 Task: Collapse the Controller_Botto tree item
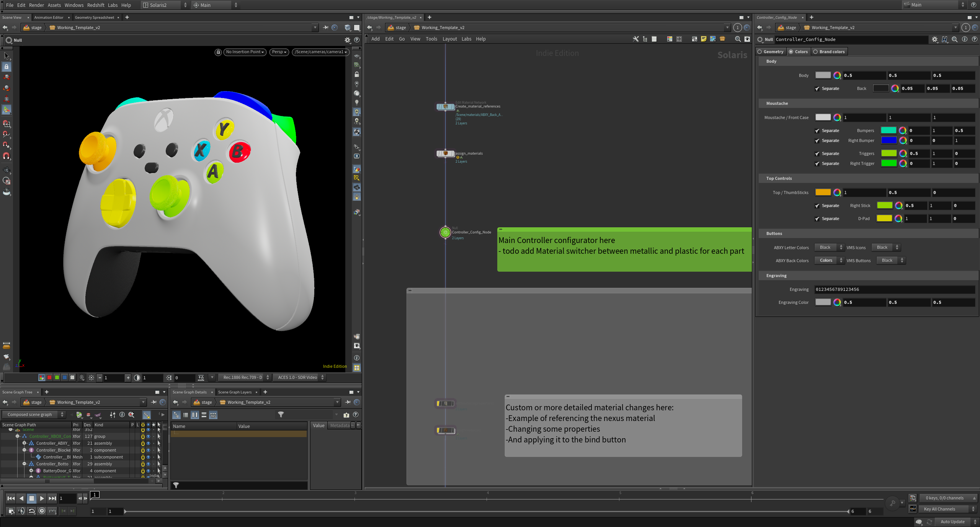[24, 464]
